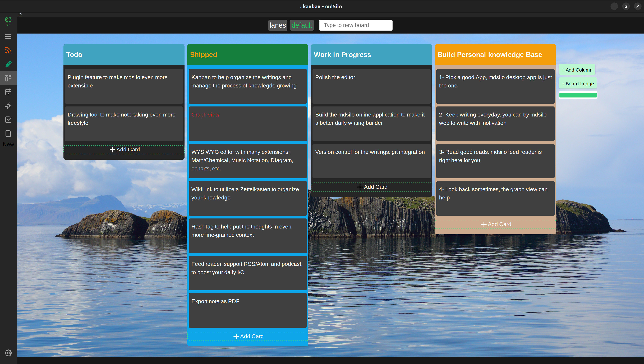
Task: Click the Add Column button
Action: (577, 70)
